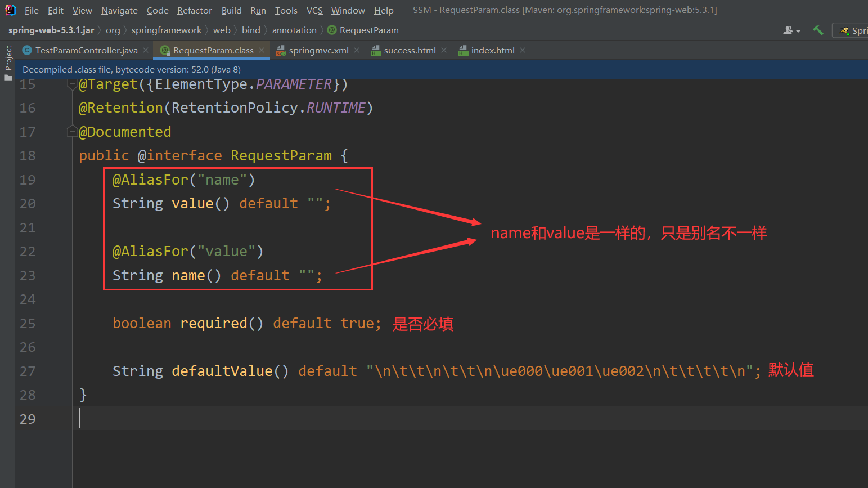The height and width of the screenshot is (488, 868).
Task: Click the XML file icon on springmvc.xml tab
Action: click(280, 51)
